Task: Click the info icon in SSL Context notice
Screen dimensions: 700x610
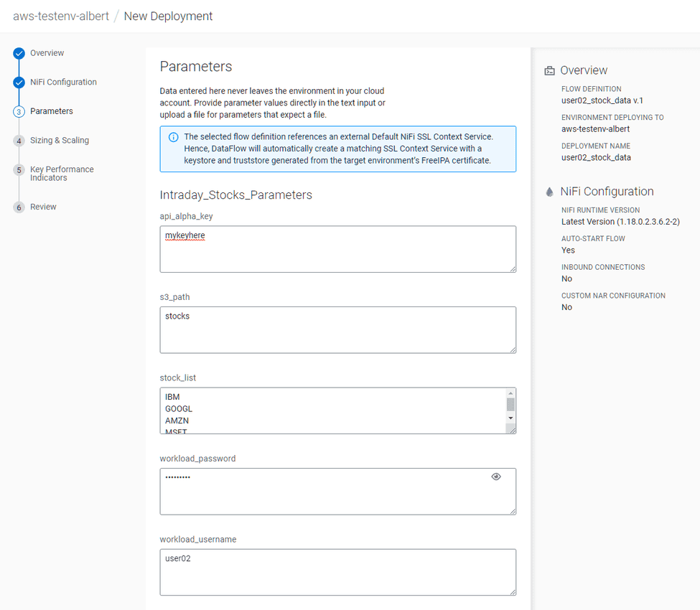Action: click(x=173, y=136)
